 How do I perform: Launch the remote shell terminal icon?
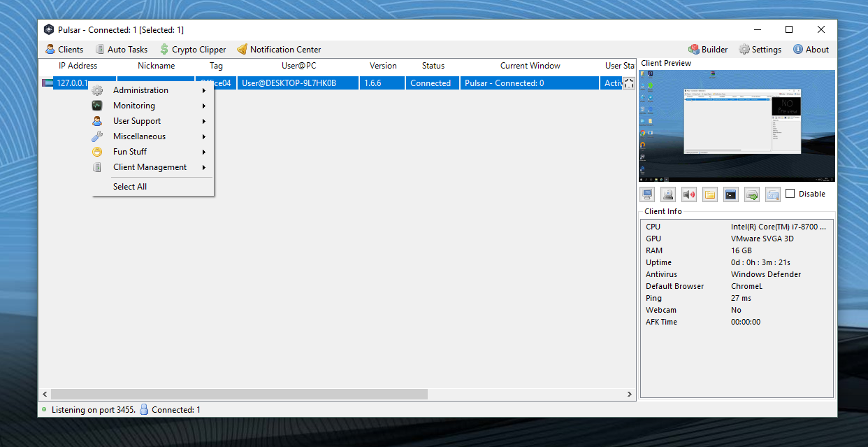coord(730,194)
